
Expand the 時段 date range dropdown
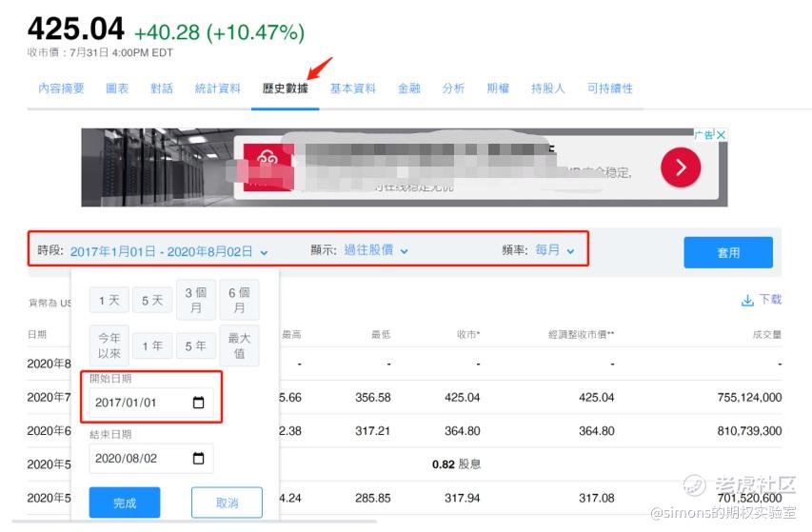[x=168, y=251]
